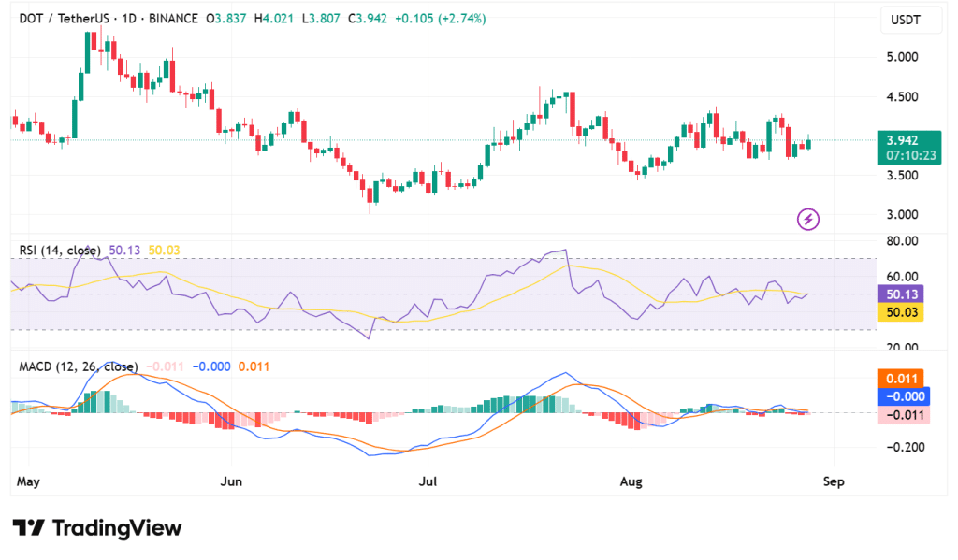Screen dimensions: 958x560
Task: Click the blue -0.000 MACD value tag
Action: [x=902, y=396]
